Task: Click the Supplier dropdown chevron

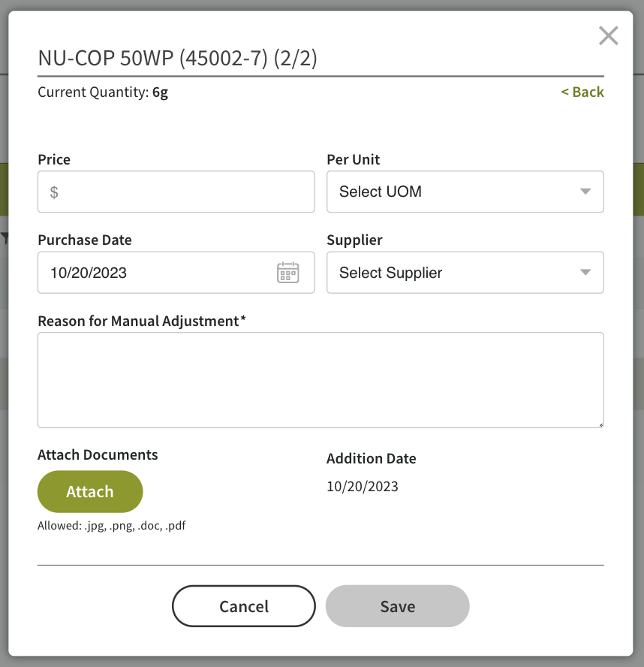Action: tap(585, 273)
